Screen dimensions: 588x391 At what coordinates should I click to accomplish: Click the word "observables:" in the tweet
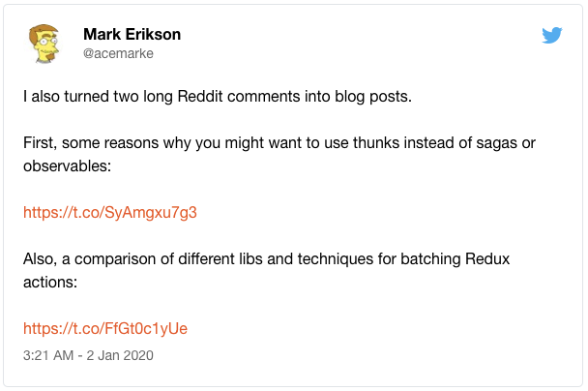coord(67,165)
